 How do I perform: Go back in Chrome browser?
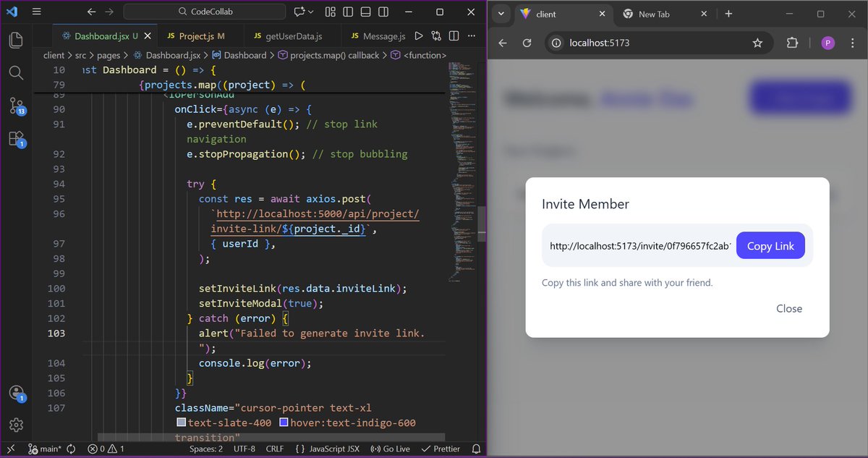[503, 43]
